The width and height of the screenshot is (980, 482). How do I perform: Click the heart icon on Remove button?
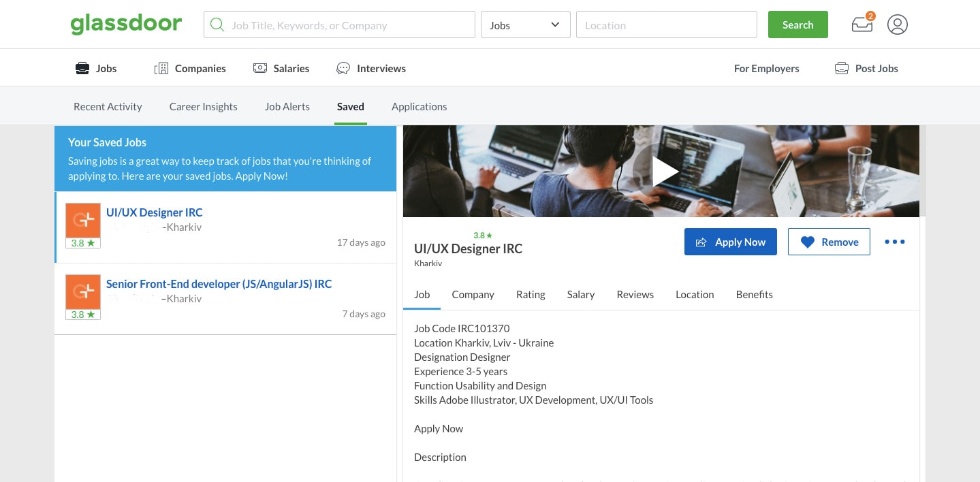click(x=808, y=242)
